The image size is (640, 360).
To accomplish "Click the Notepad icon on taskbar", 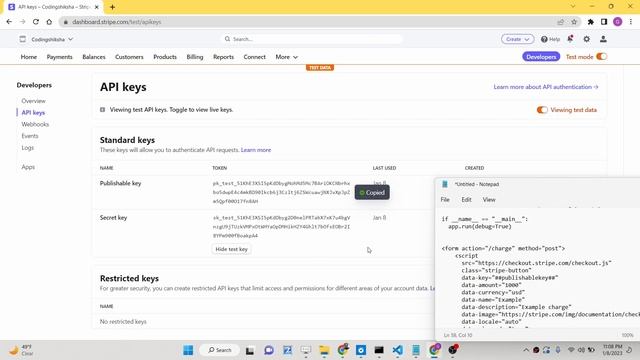I will (x=416, y=350).
